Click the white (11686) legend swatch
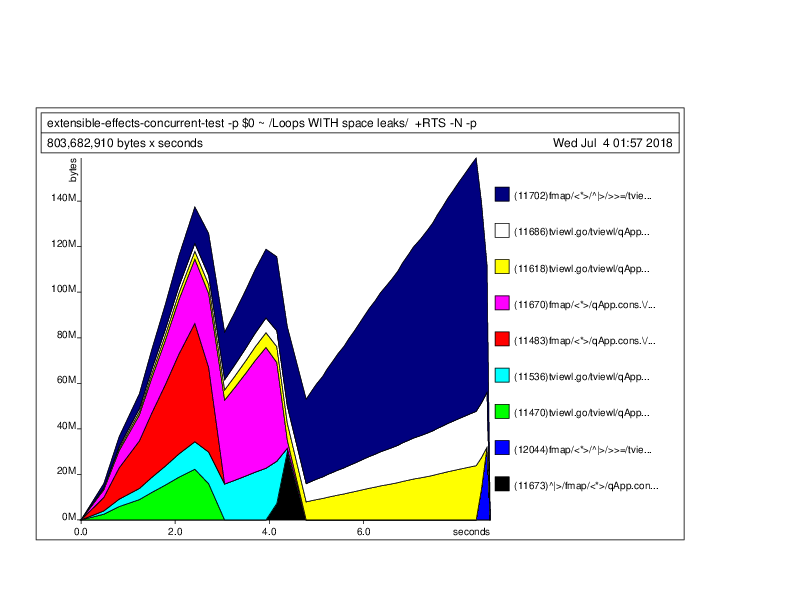This screenshot has height=612, width=792. [x=502, y=231]
